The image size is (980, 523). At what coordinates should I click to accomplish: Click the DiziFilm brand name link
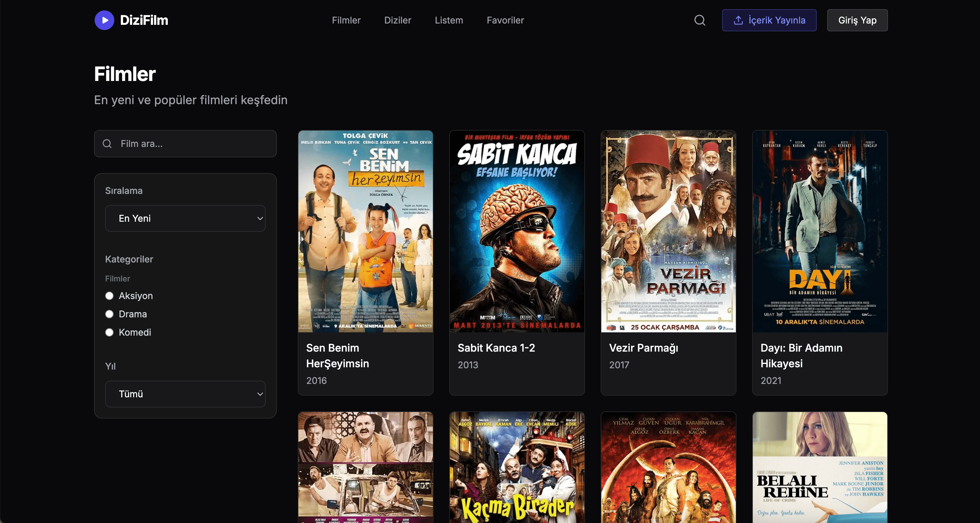point(144,20)
